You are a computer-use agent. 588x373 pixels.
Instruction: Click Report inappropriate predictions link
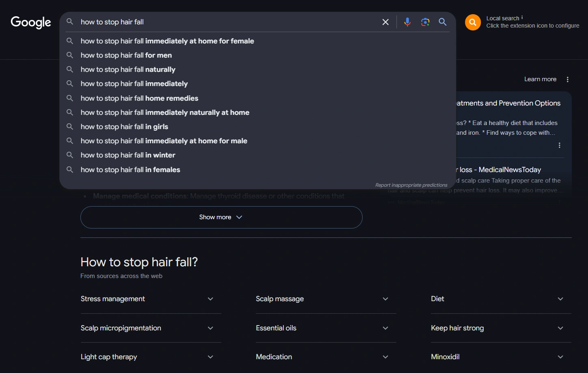pyautogui.click(x=411, y=185)
